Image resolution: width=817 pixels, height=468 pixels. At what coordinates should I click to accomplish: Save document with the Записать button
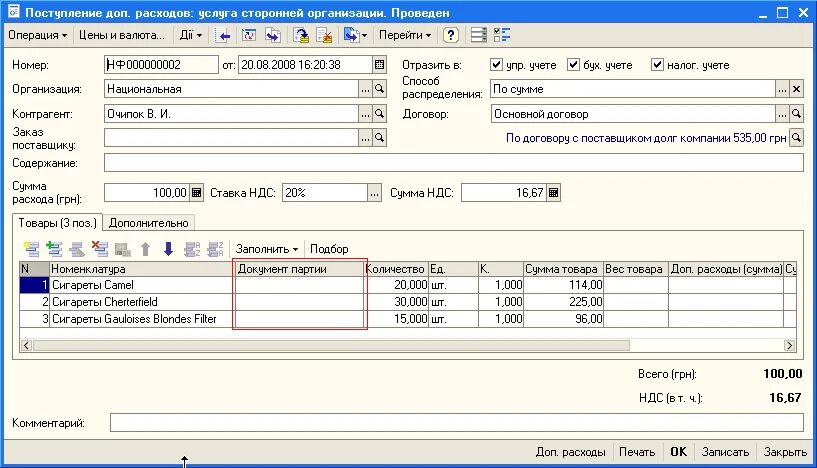point(725,452)
